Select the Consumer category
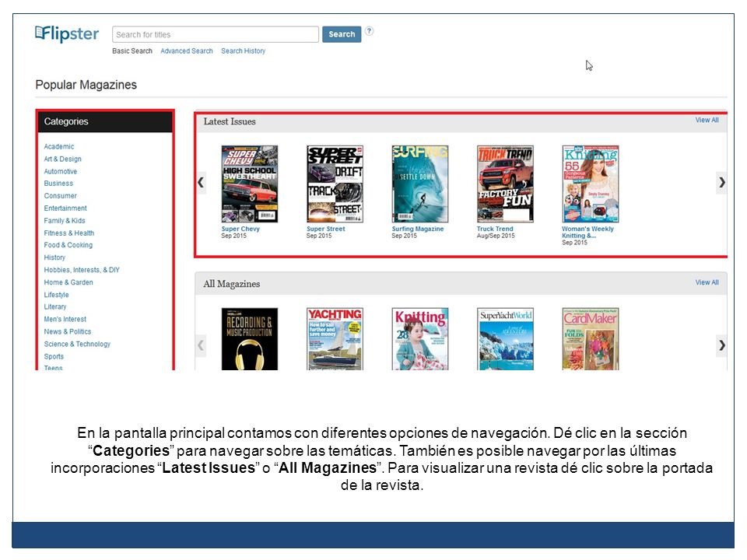The height and width of the screenshot is (560, 747). pos(61,196)
